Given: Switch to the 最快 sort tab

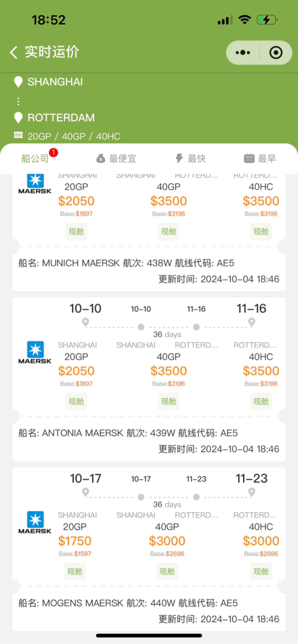Looking at the screenshot, I should tap(191, 158).
